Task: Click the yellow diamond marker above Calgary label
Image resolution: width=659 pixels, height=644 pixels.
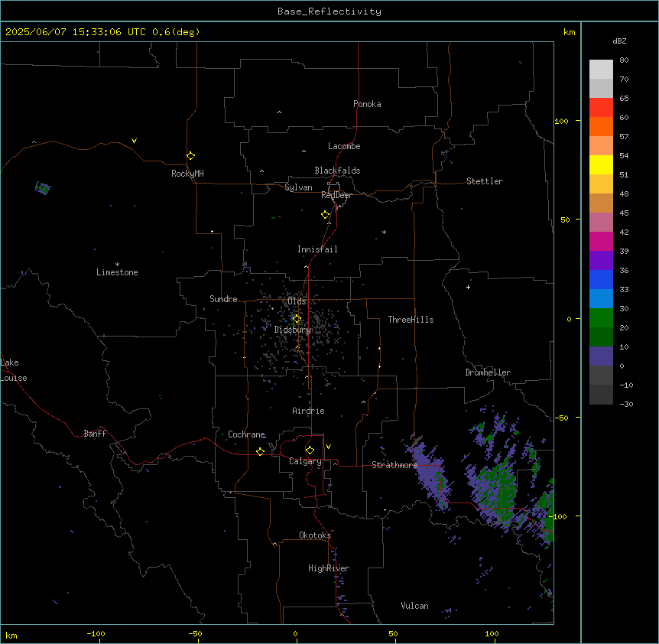Action: pos(310,450)
